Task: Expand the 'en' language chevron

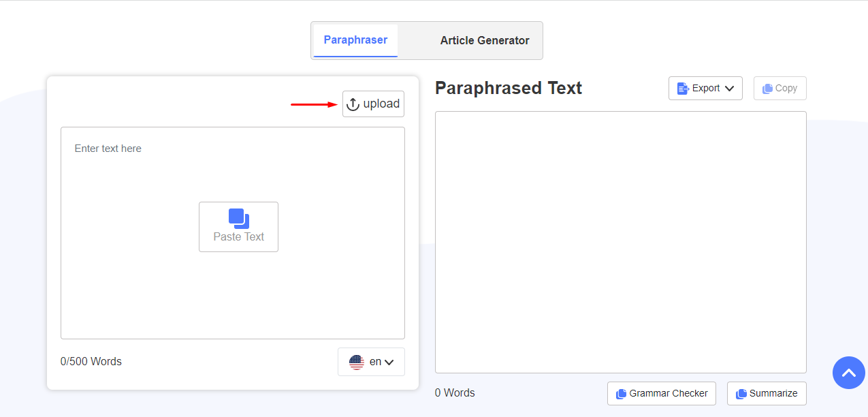Action: click(x=389, y=362)
